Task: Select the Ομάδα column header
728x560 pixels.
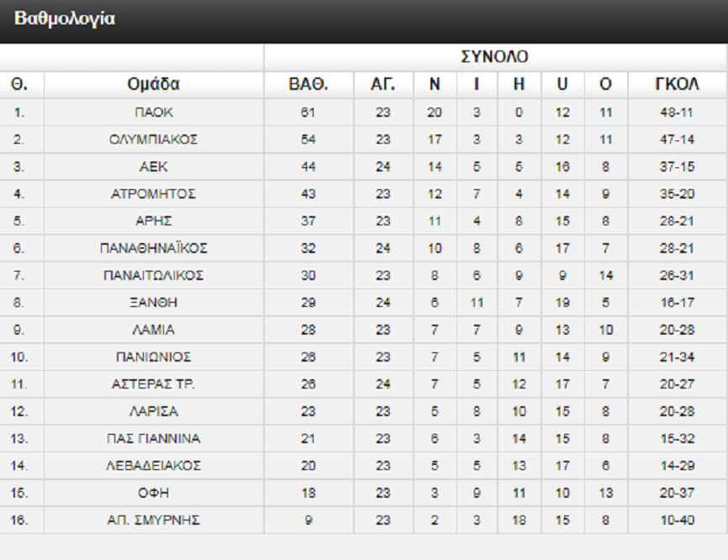Action: click(154, 84)
